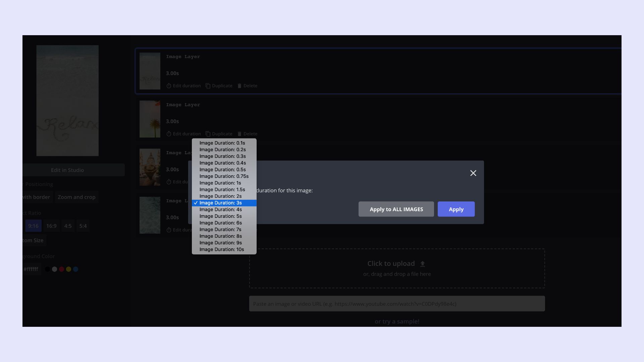
Task: Pick the red background color swatch
Action: point(61,269)
